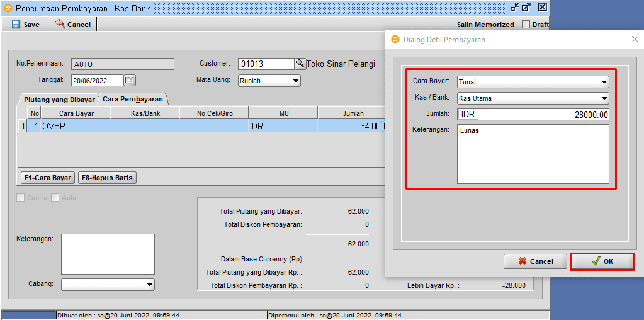Click the IDR cell in payment row
Image resolution: width=644 pixels, height=320 pixels.
pyautogui.click(x=283, y=126)
